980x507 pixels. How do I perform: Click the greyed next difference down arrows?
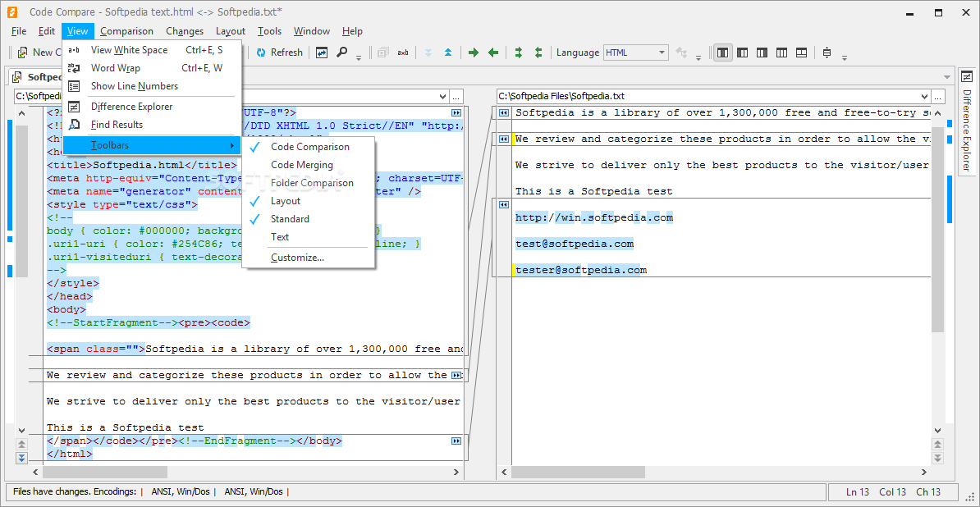point(428,53)
